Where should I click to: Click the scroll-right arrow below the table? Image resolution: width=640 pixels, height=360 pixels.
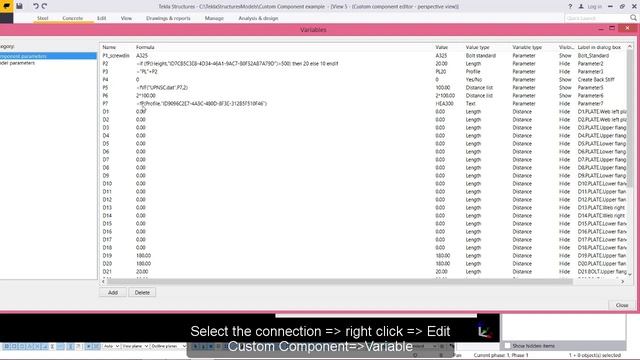(x=622, y=282)
